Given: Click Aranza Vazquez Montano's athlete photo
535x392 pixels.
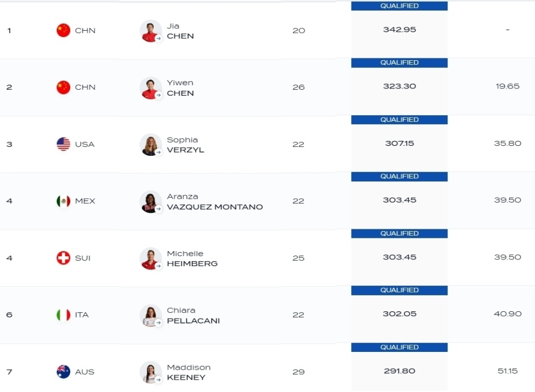Looking at the screenshot, I should [x=150, y=202].
